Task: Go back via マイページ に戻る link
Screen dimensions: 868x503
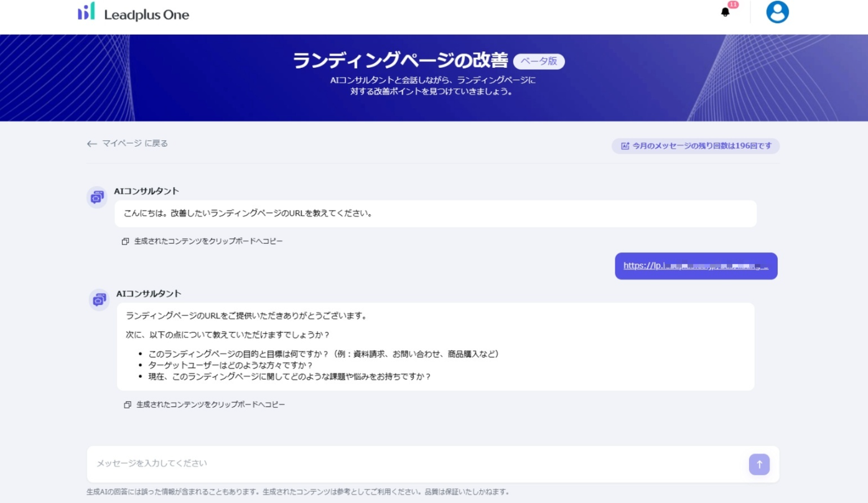Action: point(135,143)
